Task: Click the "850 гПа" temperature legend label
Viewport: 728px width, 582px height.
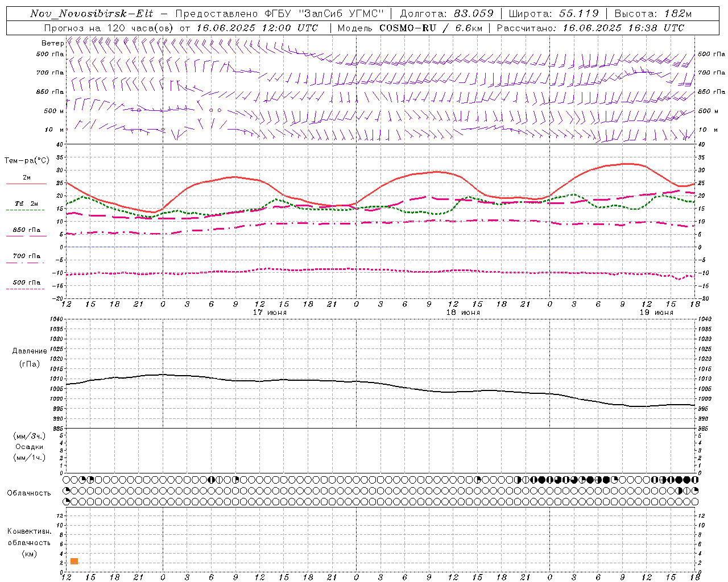Action: (27, 230)
